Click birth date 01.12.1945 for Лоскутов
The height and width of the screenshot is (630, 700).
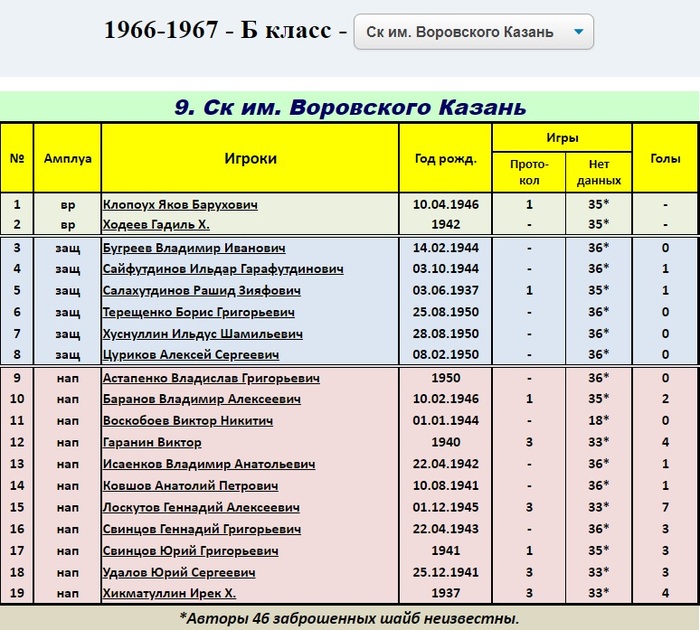[x=446, y=507]
